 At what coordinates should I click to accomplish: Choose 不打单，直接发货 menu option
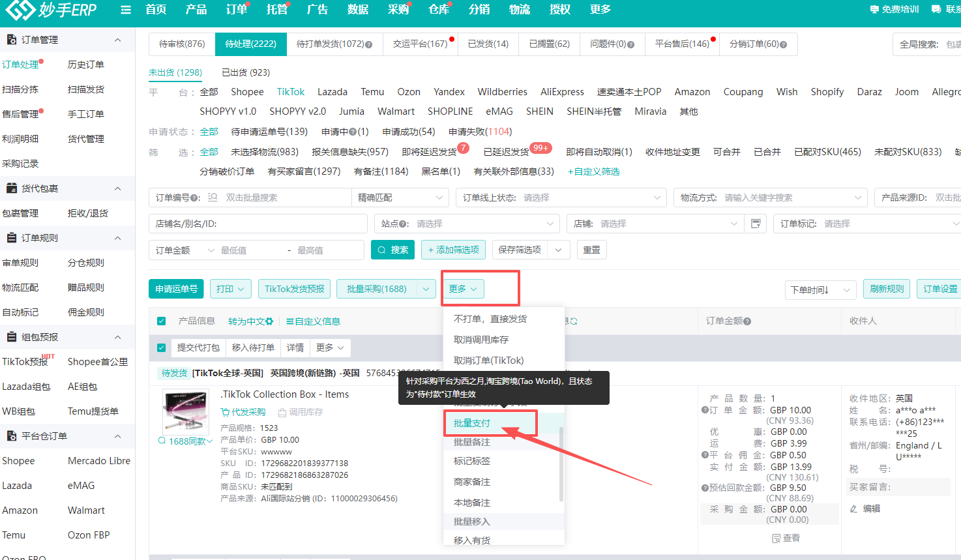[x=490, y=319]
